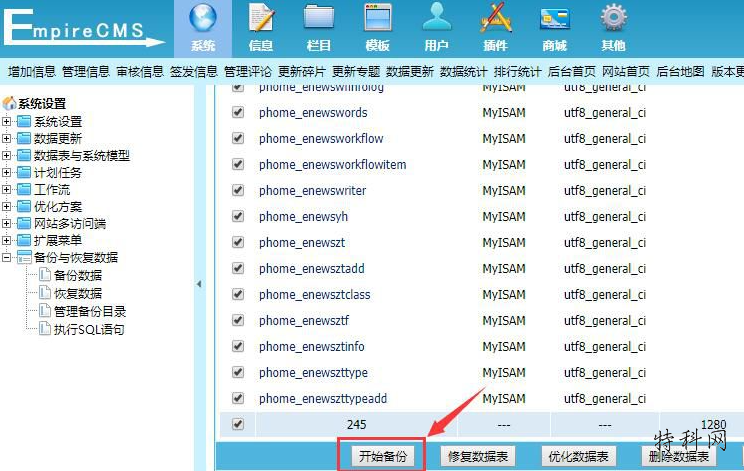Collapse the 备份与恢复数据 tree folder
The width and height of the screenshot is (744, 471).
tap(6, 258)
